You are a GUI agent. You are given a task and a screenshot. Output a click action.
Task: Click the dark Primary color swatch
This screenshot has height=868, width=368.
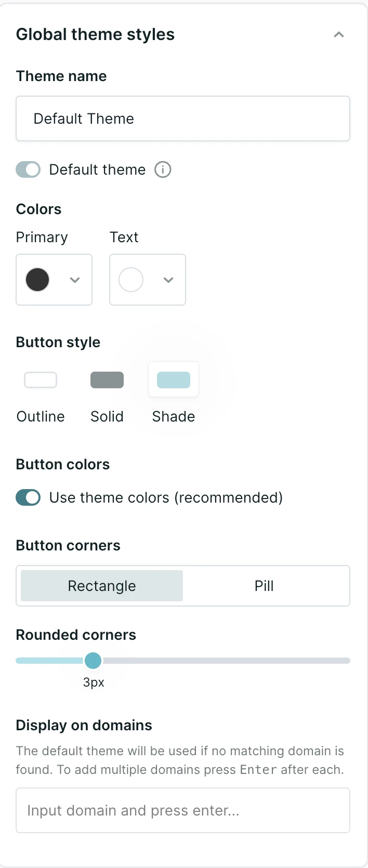coord(37,280)
